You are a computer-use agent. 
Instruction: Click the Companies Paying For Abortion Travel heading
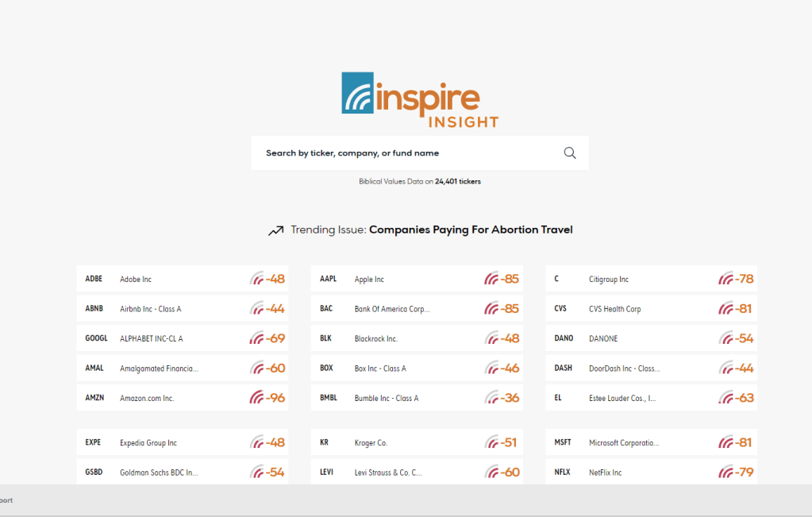pyautogui.click(x=471, y=230)
